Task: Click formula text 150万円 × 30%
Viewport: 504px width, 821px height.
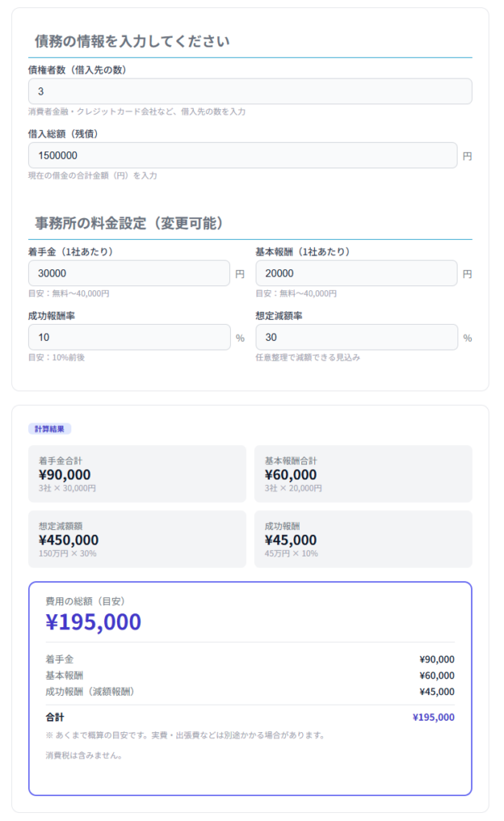Action: pyautogui.click(x=67, y=553)
